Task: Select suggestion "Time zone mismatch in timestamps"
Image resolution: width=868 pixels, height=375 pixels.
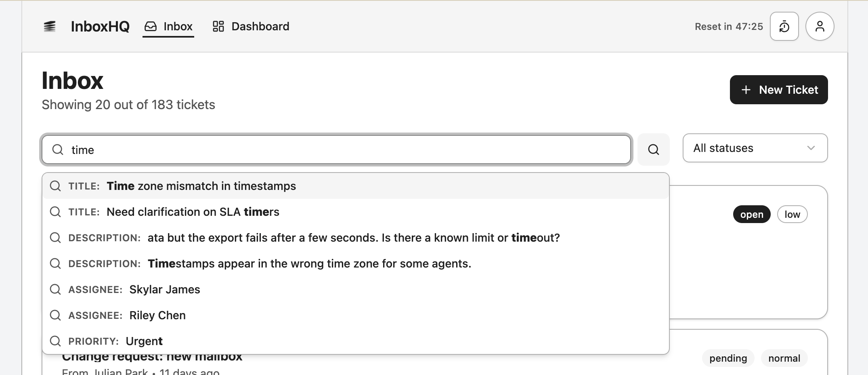Action: 201,186
